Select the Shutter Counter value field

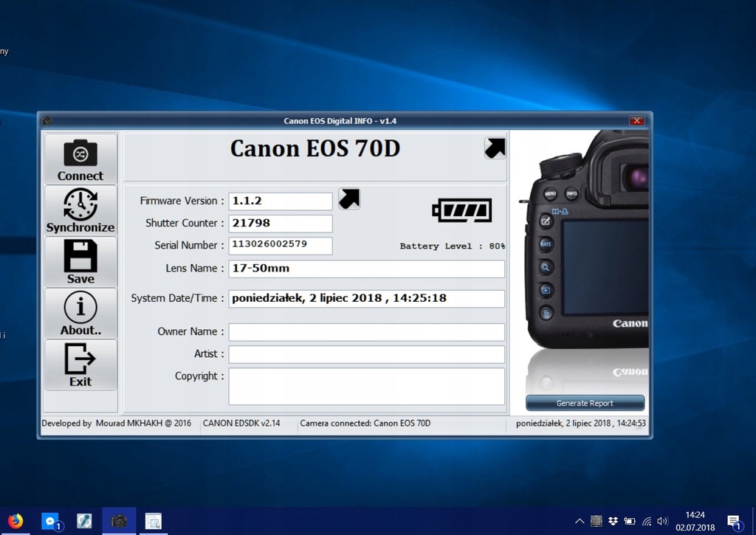(x=280, y=223)
